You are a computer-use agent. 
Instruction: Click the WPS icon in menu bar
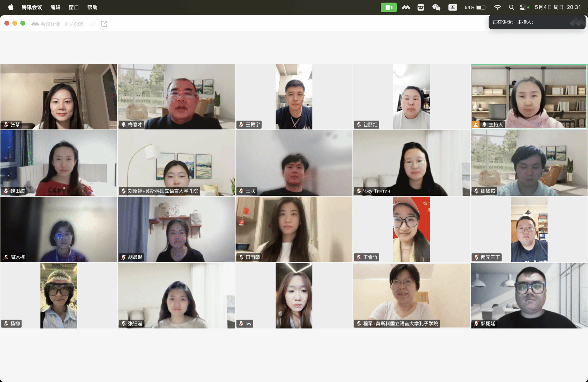tap(421, 7)
